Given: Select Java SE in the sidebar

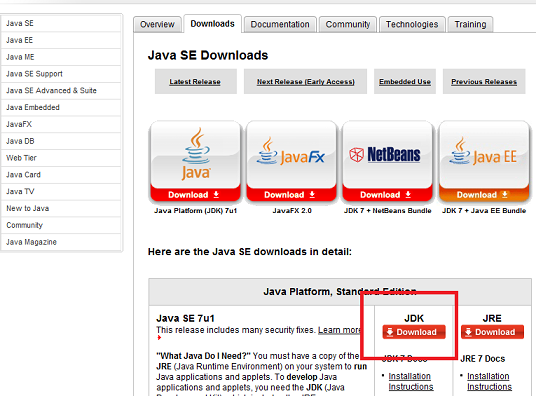Looking at the screenshot, I should tap(61, 24).
